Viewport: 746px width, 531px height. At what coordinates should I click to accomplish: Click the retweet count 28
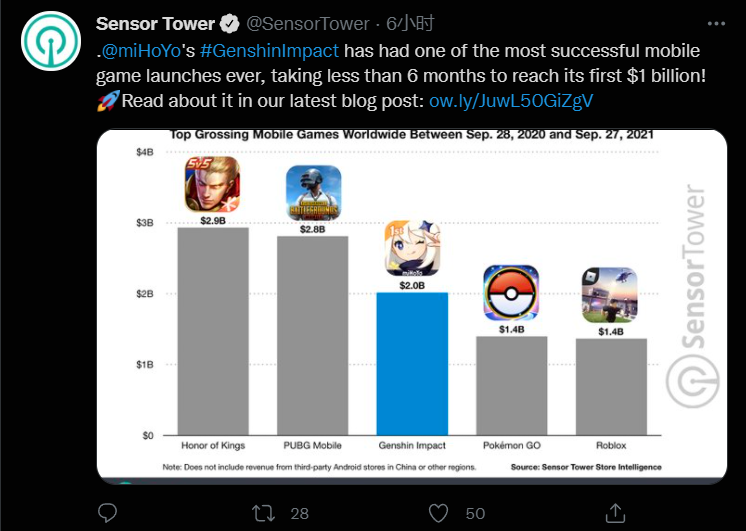coord(299,513)
